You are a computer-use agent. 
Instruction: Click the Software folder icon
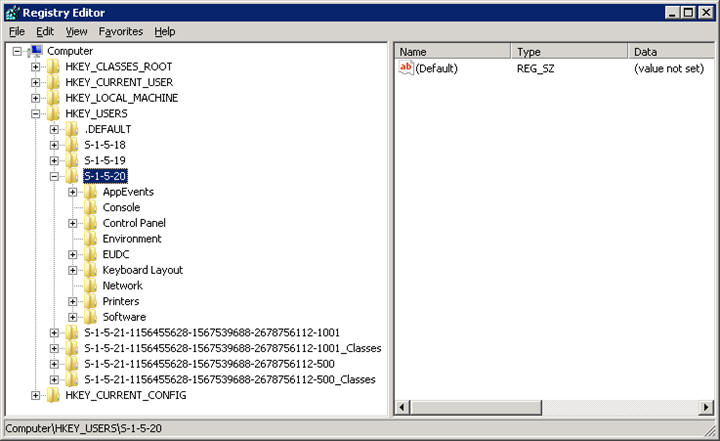tap(90, 317)
